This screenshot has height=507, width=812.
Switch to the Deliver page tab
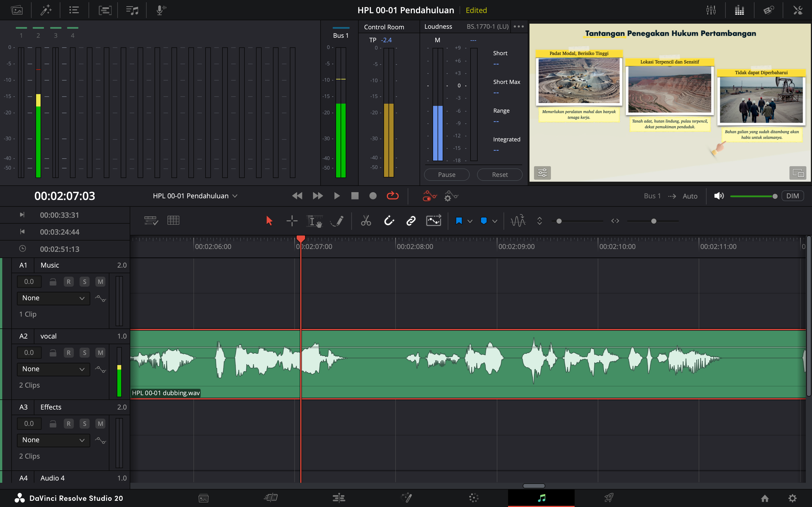609,498
